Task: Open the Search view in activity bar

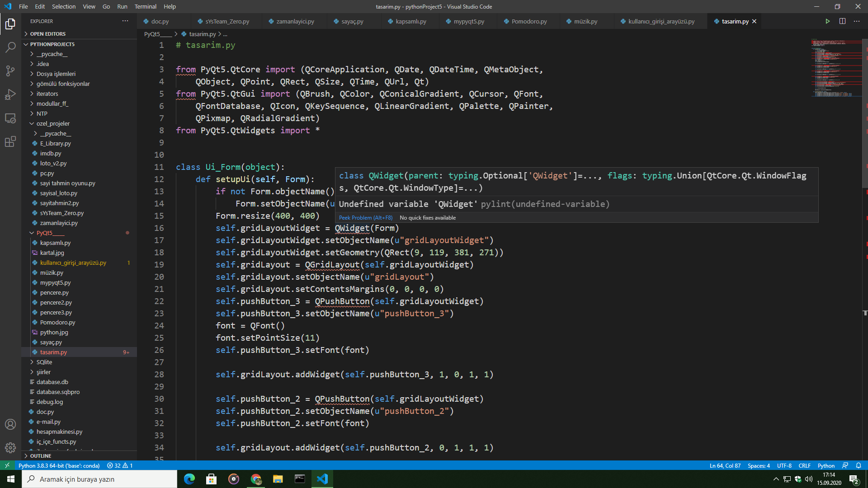Action: [10, 47]
